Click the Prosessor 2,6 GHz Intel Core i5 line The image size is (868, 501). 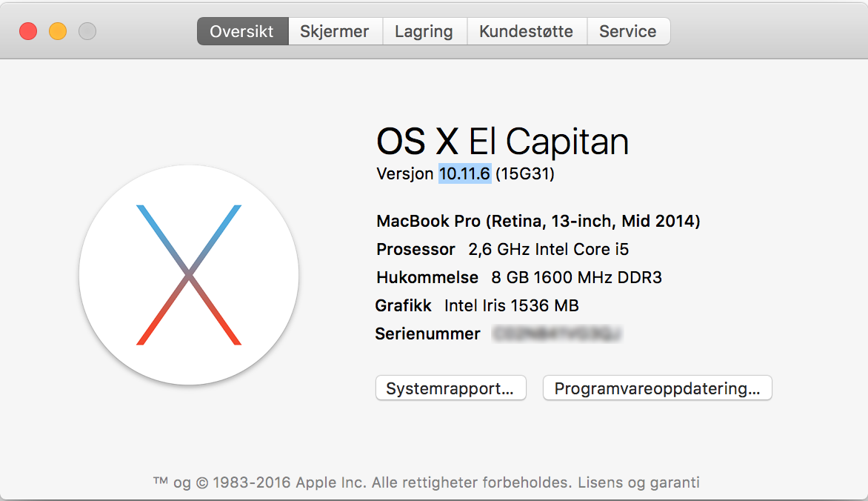(503, 250)
